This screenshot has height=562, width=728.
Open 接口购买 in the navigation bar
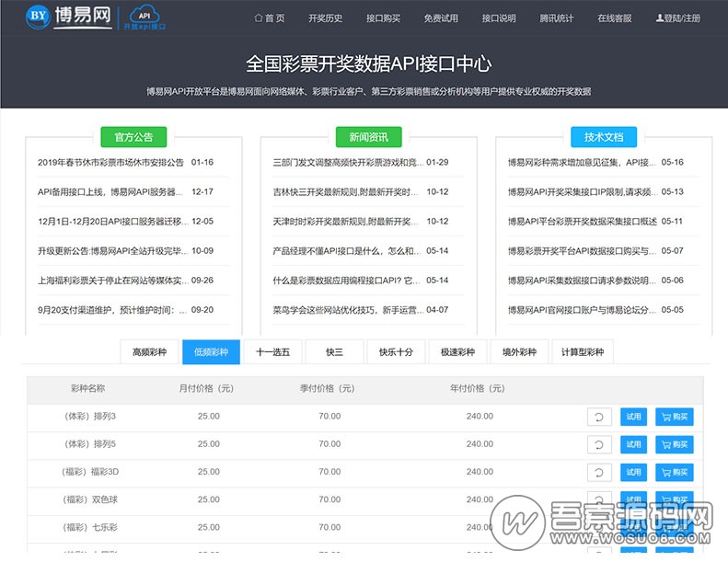[383, 18]
